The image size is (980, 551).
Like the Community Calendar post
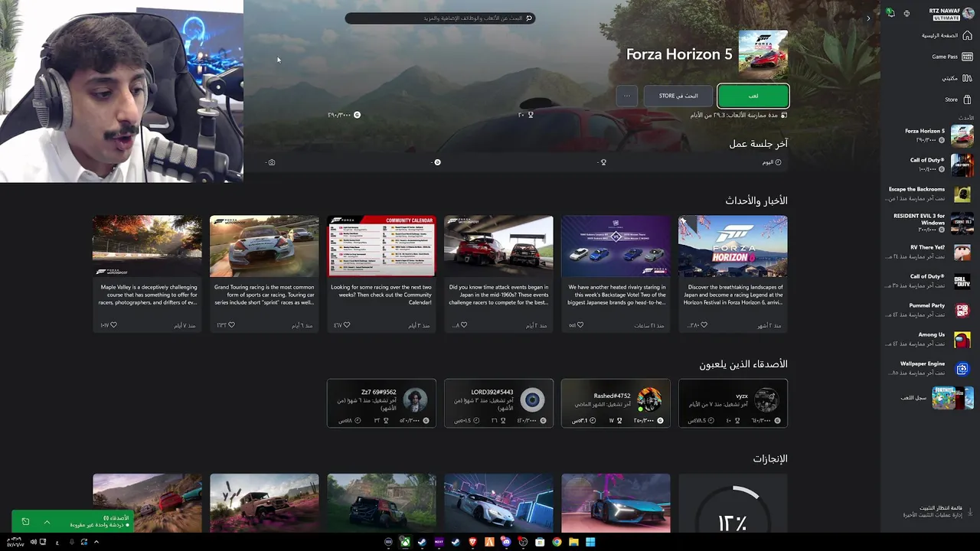(346, 325)
